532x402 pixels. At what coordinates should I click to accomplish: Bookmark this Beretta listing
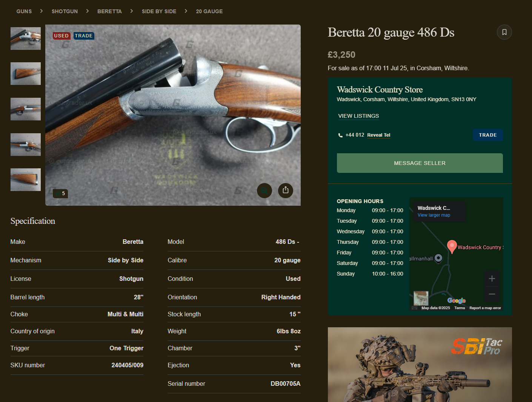pyautogui.click(x=504, y=32)
